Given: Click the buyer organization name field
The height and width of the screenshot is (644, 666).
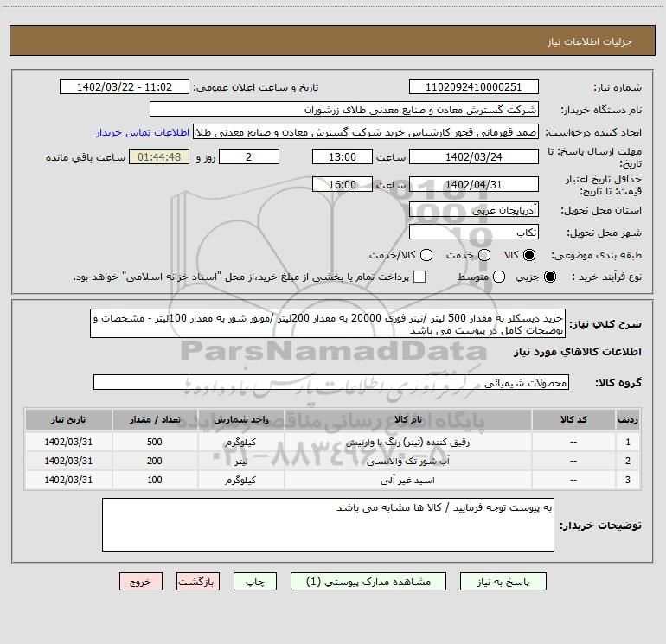Looking at the screenshot, I should pyautogui.click(x=344, y=110).
